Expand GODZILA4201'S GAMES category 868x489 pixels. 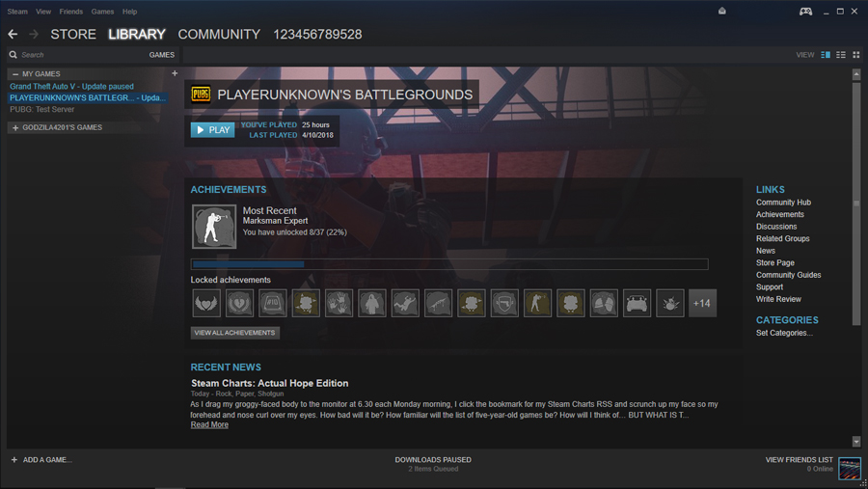(15, 127)
